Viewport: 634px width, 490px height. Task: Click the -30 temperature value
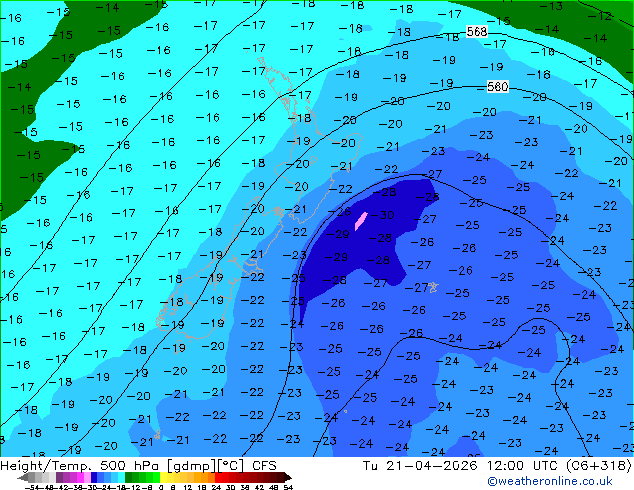(x=382, y=215)
